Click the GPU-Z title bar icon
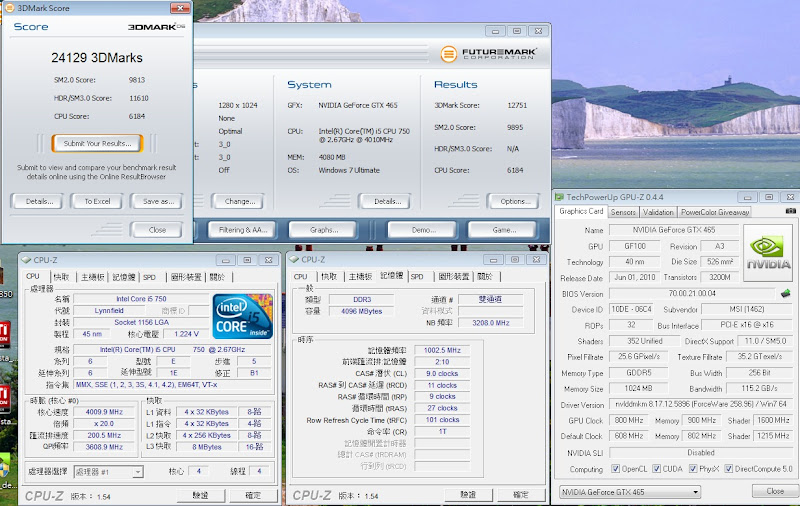The width and height of the screenshot is (800, 506). click(559, 197)
